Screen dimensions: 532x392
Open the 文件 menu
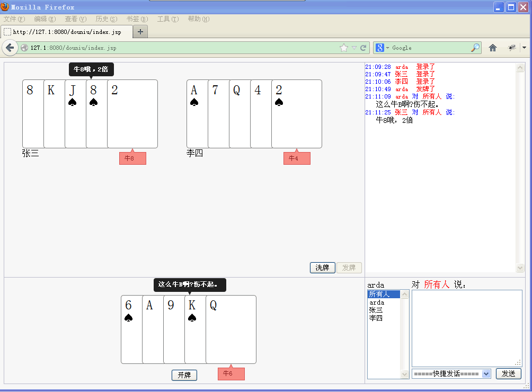click(14, 19)
